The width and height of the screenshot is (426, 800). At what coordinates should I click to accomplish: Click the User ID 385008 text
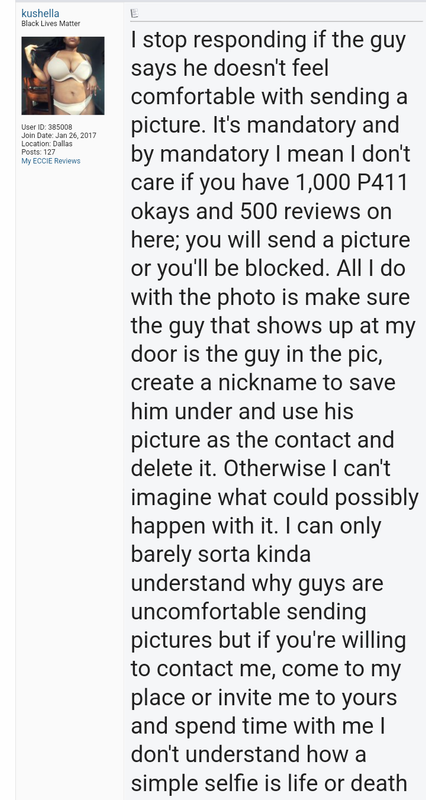point(46,127)
